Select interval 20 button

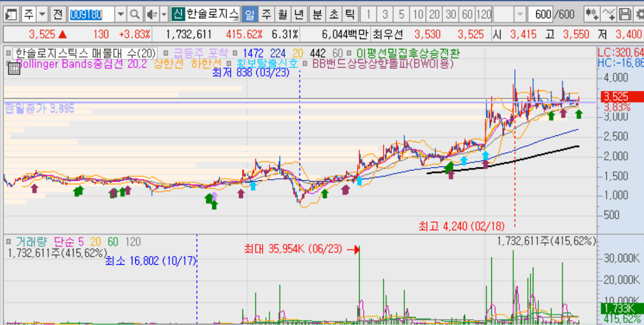coord(434,15)
